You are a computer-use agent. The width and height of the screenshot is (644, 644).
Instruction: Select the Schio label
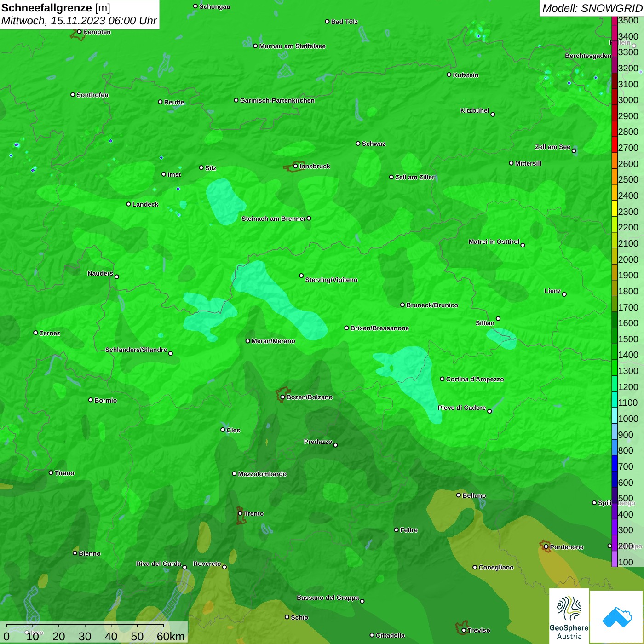(x=300, y=617)
